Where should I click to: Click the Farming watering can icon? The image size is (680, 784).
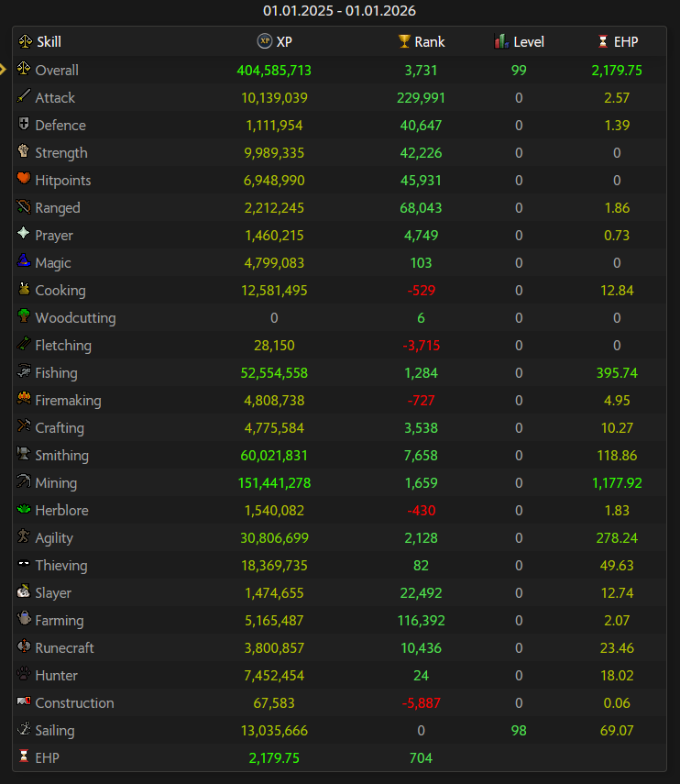[x=24, y=618]
